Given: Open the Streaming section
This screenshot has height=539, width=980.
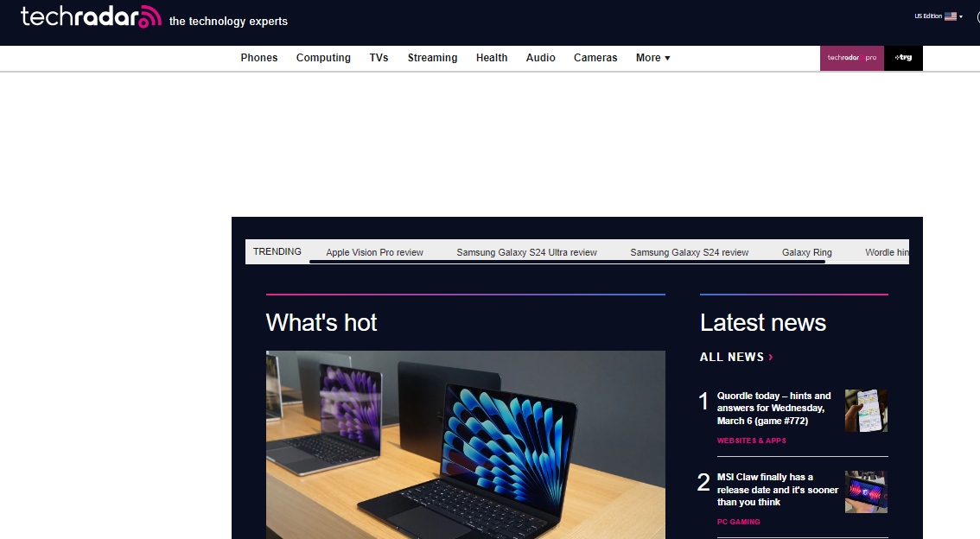Looking at the screenshot, I should pos(432,58).
